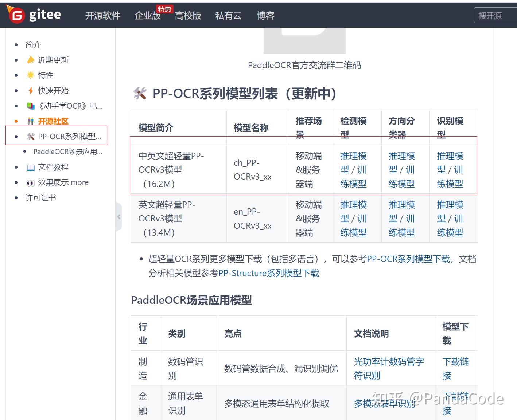
Task: Collapse the sidebar using the chevron arrow
Action: point(119,216)
